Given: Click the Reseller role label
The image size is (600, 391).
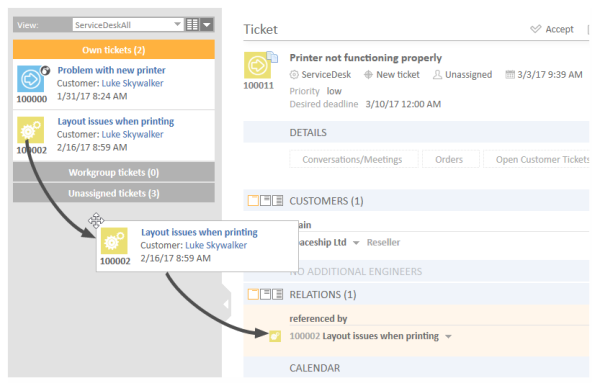Looking at the screenshot, I should point(383,243).
